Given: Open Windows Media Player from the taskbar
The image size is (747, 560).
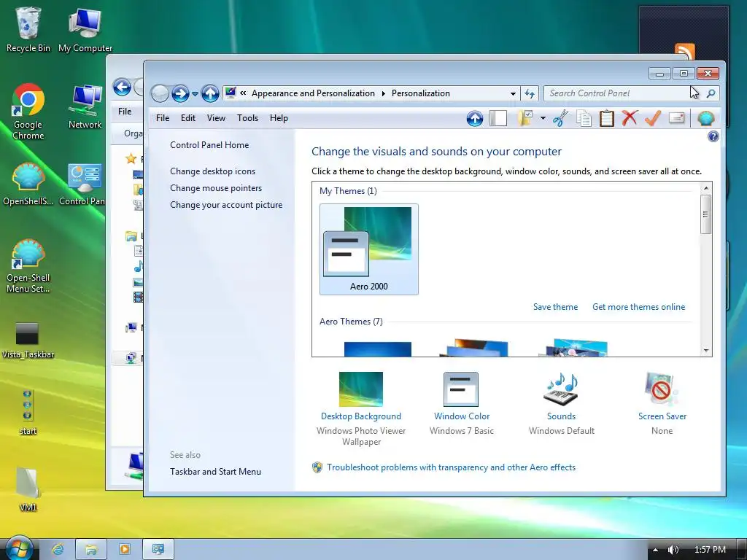Looking at the screenshot, I should [124, 550].
